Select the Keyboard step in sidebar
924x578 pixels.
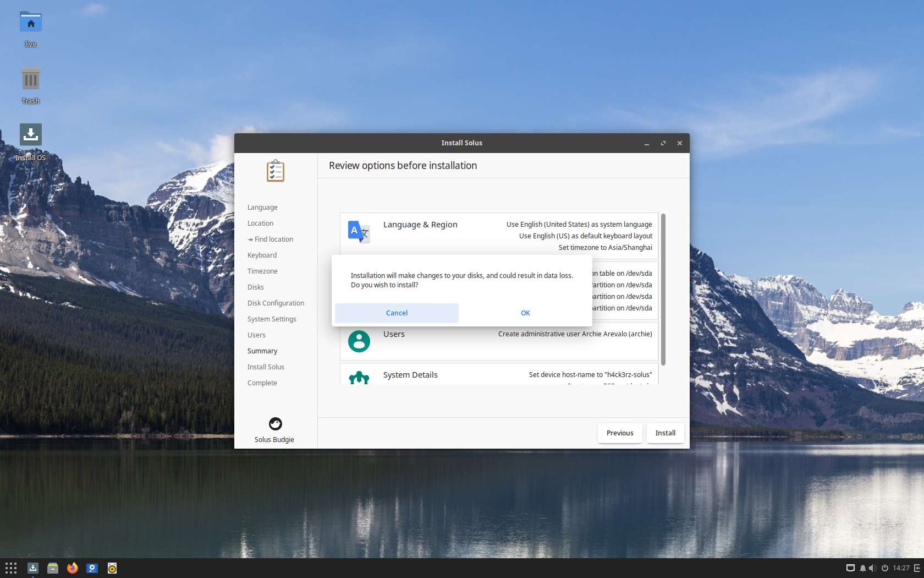[262, 255]
